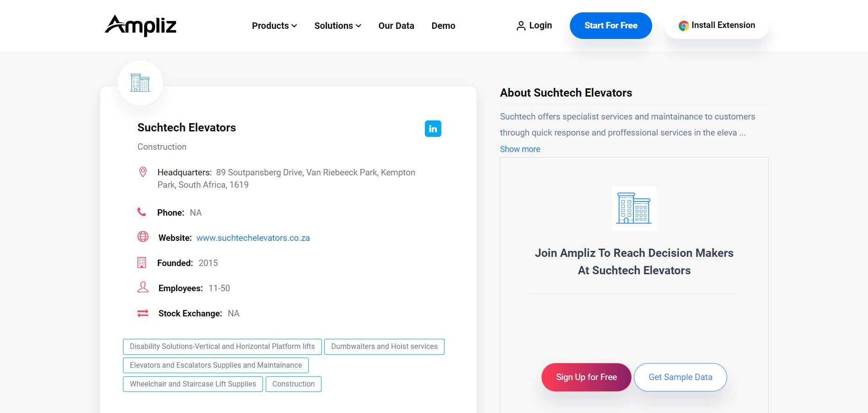868x413 pixels.
Task: Click the Get Sample Data button
Action: [x=680, y=377]
